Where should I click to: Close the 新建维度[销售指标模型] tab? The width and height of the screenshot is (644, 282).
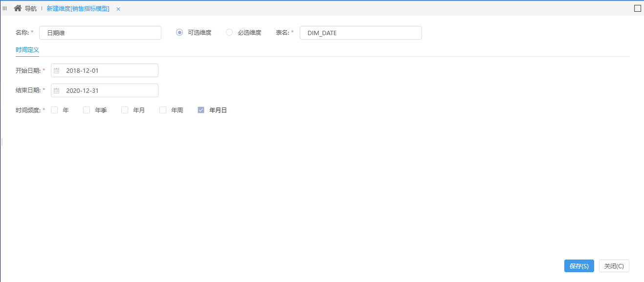(118, 9)
